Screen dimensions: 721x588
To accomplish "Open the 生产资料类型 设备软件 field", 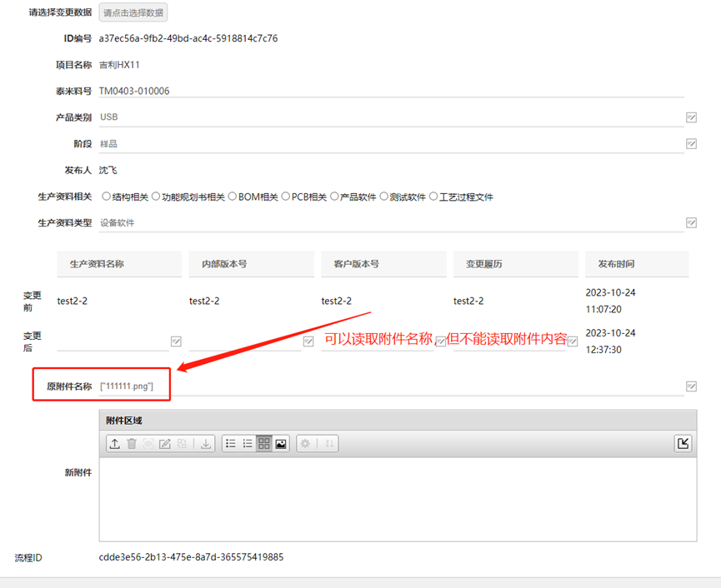I will [391, 223].
